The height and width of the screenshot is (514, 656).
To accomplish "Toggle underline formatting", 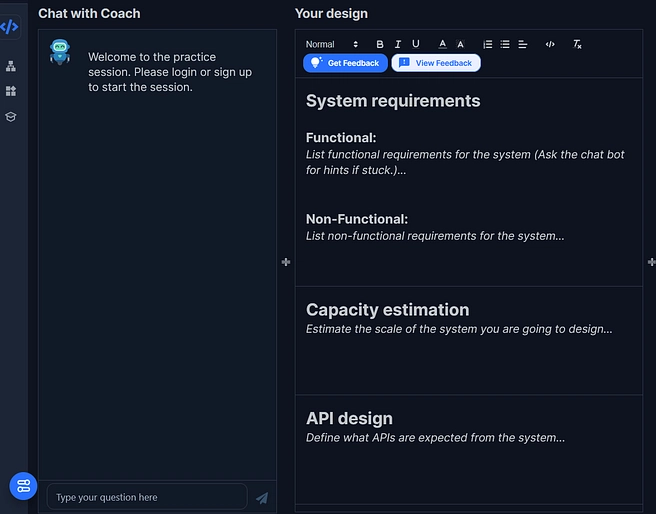I will [x=415, y=44].
